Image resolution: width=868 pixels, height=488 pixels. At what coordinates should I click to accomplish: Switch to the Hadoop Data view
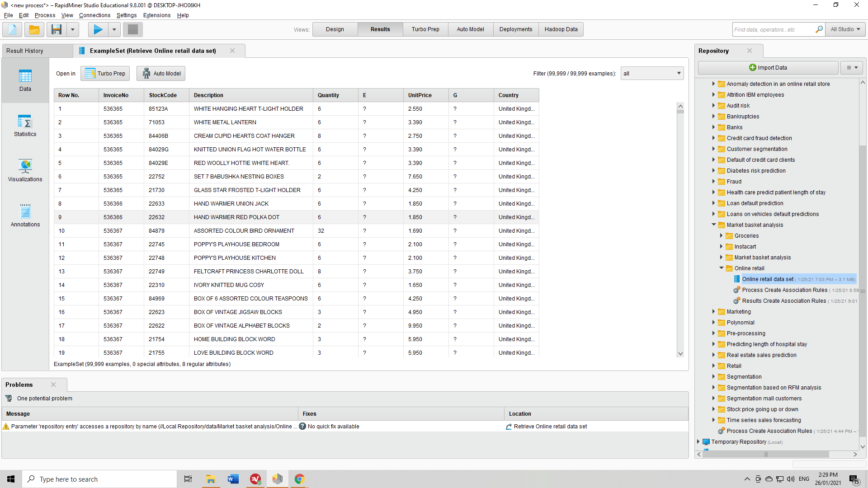[x=561, y=29]
